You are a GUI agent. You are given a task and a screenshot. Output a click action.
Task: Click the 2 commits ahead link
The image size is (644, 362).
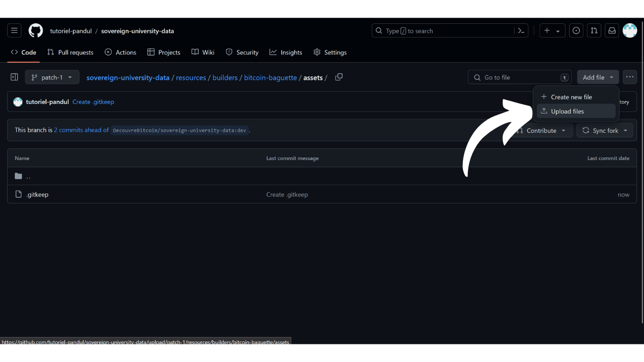pos(81,130)
